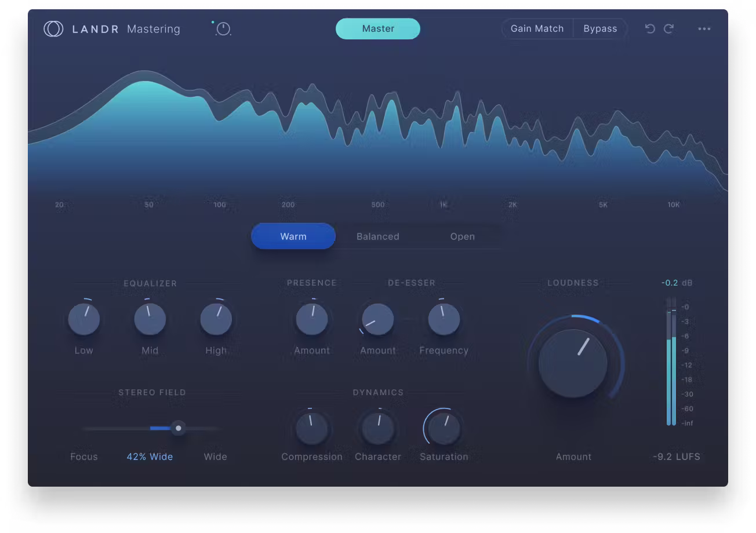Click the Presence Amount knob
The width and height of the screenshot is (756, 533).
312,319
